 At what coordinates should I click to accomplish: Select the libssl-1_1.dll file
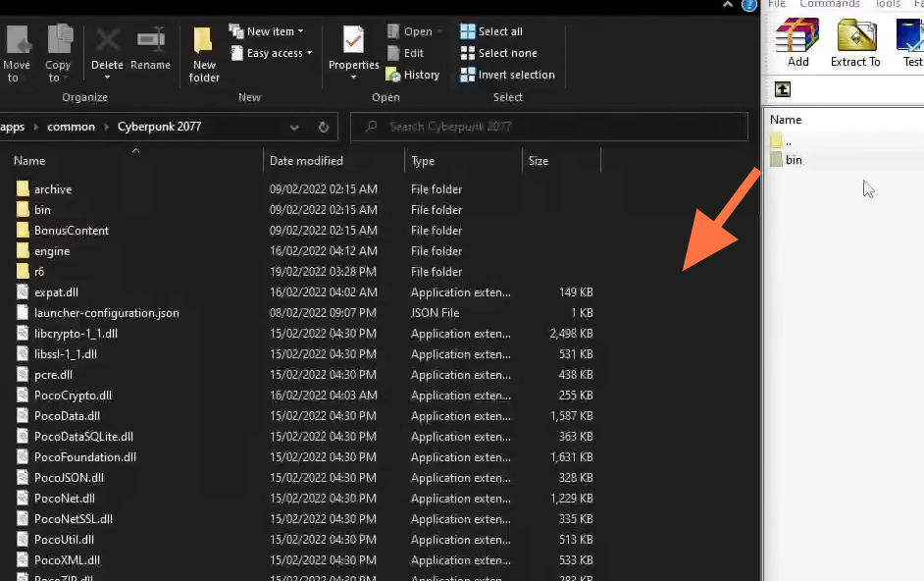(66, 354)
